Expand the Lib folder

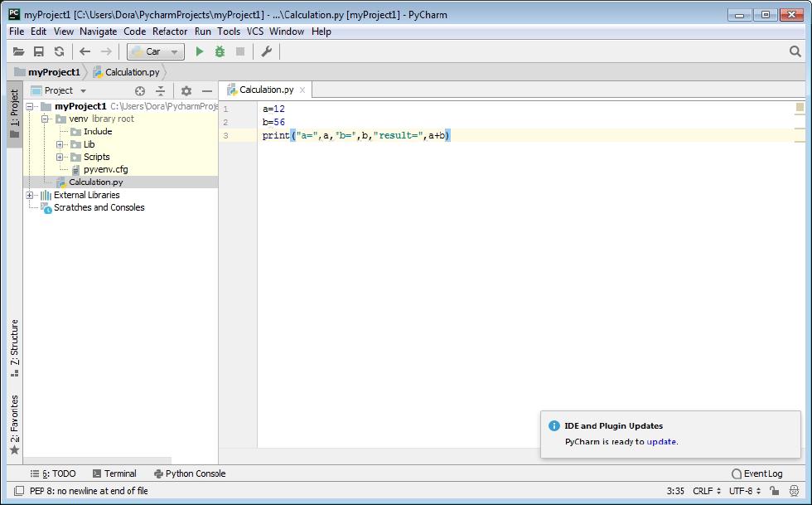coord(60,144)
